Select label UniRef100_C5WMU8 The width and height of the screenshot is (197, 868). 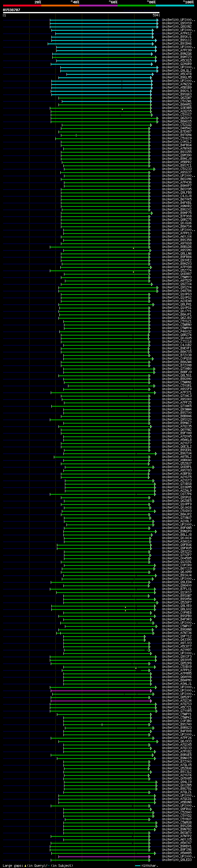(x=177, y=823)
